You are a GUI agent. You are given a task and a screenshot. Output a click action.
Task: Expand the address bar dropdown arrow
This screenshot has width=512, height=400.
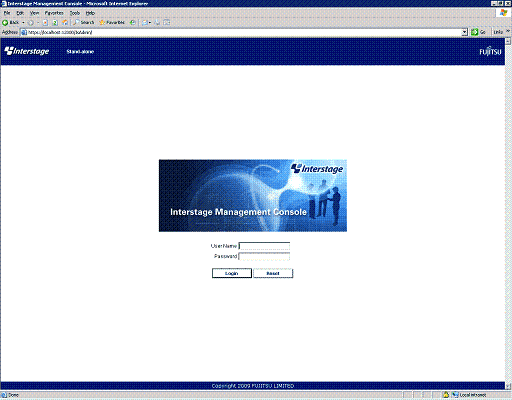pyautogui.click(x=465, y=32)
